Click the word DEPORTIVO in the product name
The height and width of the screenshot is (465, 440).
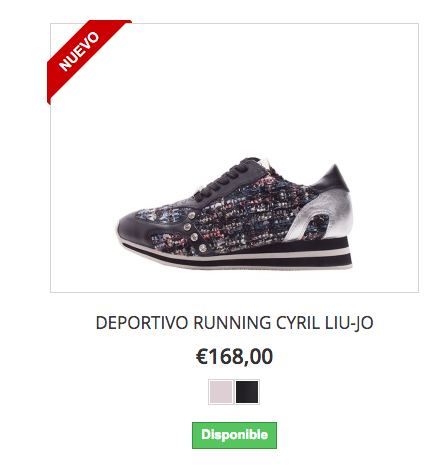[x=142, y=323]
